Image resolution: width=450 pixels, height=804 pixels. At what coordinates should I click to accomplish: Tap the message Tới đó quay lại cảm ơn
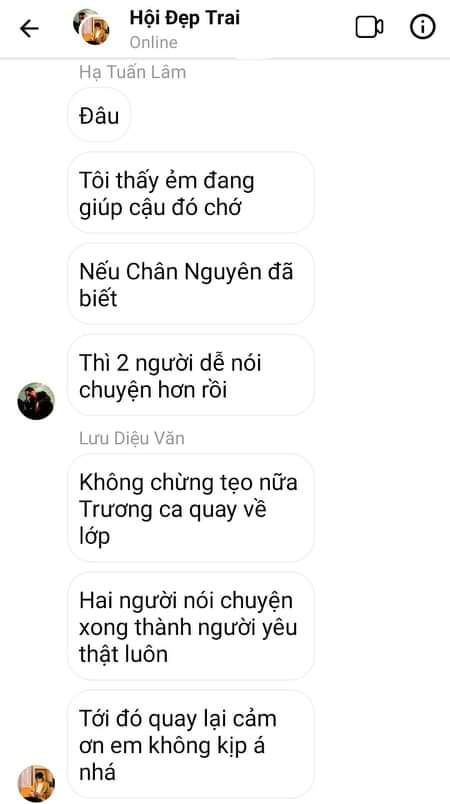coord(191,745)
